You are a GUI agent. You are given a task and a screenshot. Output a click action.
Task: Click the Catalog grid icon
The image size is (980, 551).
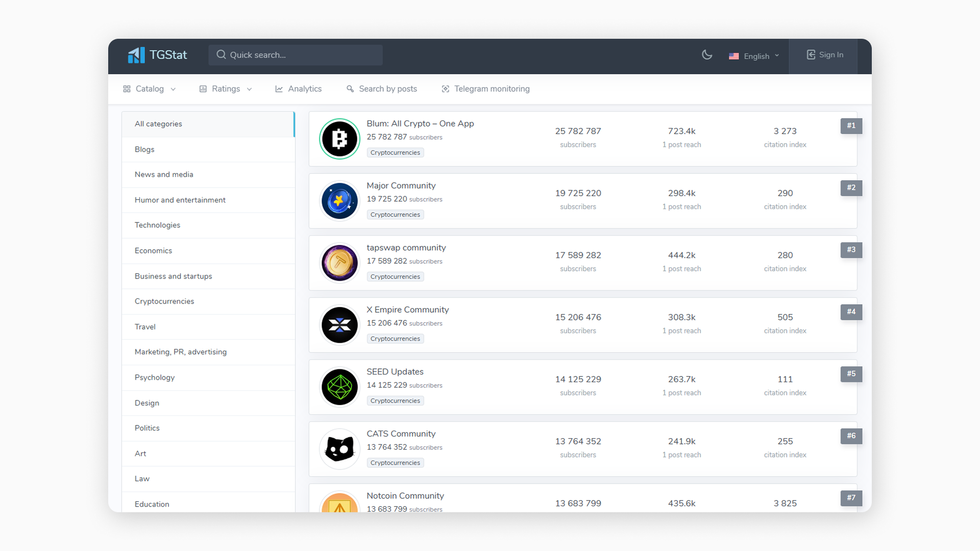point(127,89)
